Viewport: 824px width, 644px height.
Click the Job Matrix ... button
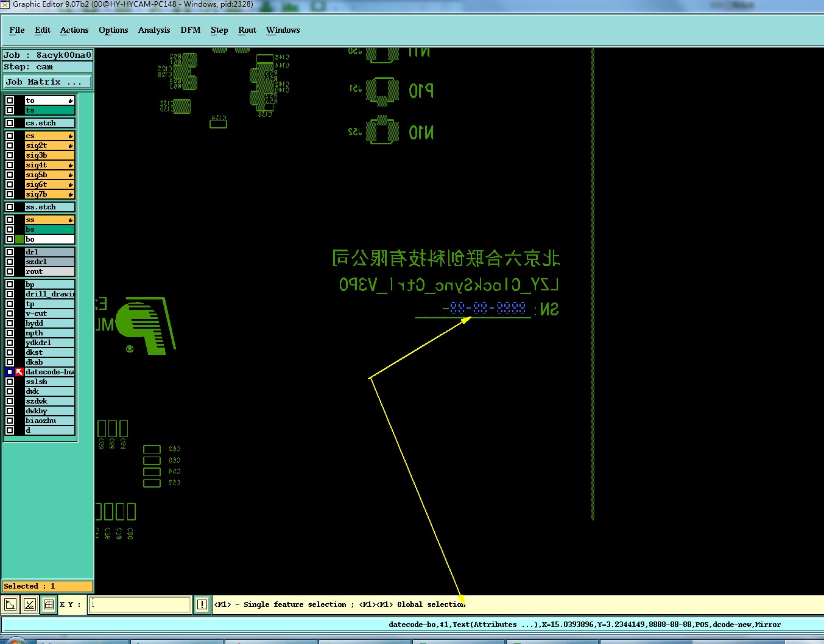coord(48,82)
